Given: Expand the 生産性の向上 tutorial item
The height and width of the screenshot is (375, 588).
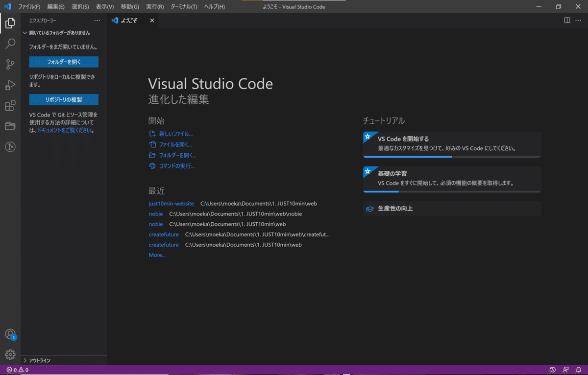Looking at the screenshot, I should coord(452,209).
